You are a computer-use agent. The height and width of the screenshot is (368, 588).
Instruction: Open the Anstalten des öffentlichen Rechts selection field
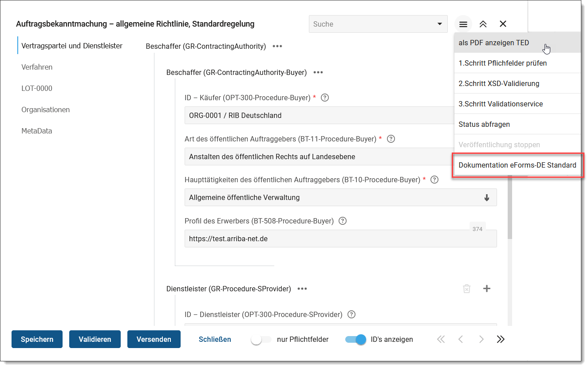pos(319,157)
